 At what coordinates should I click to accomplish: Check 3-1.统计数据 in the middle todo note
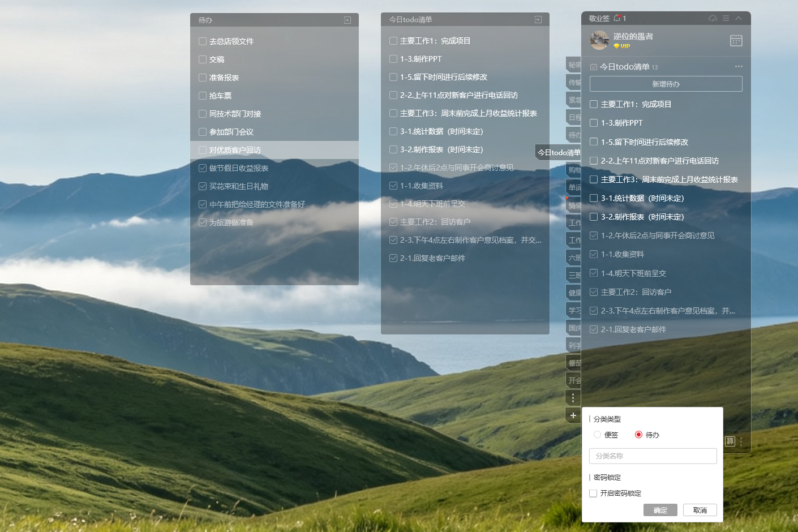pos(393,131)
